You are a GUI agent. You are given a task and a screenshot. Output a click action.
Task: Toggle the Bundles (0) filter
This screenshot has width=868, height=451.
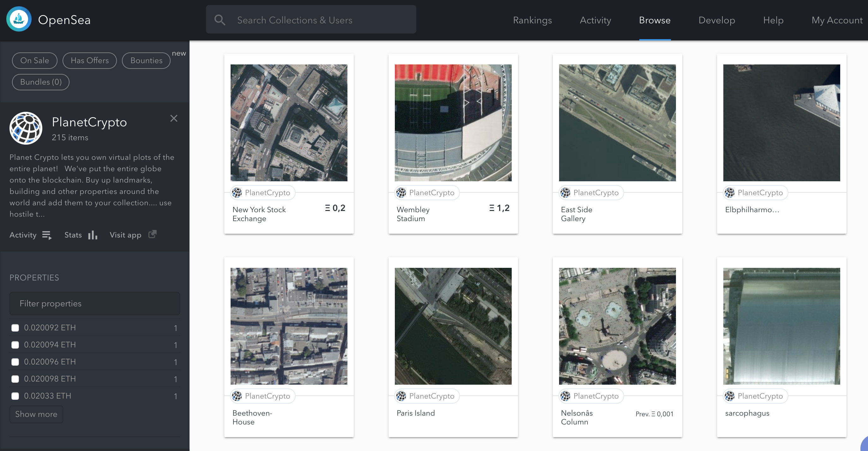click(x=41, y=82)
